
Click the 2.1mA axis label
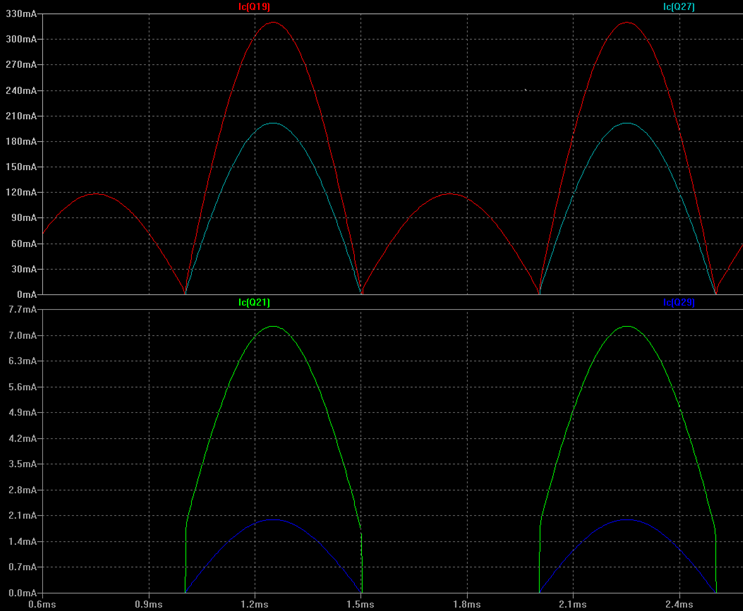pyautogui.click(x=22, y=516)
